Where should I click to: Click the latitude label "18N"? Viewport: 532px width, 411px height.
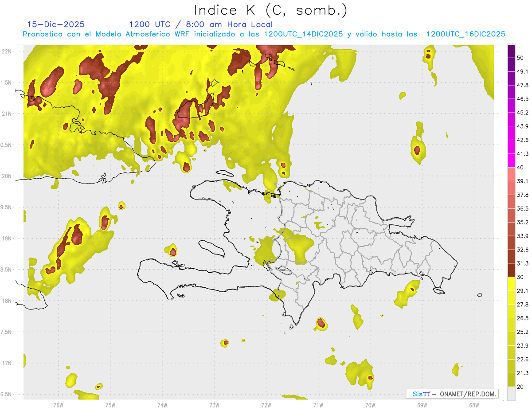pyautogui.click(x=7, y=301)
